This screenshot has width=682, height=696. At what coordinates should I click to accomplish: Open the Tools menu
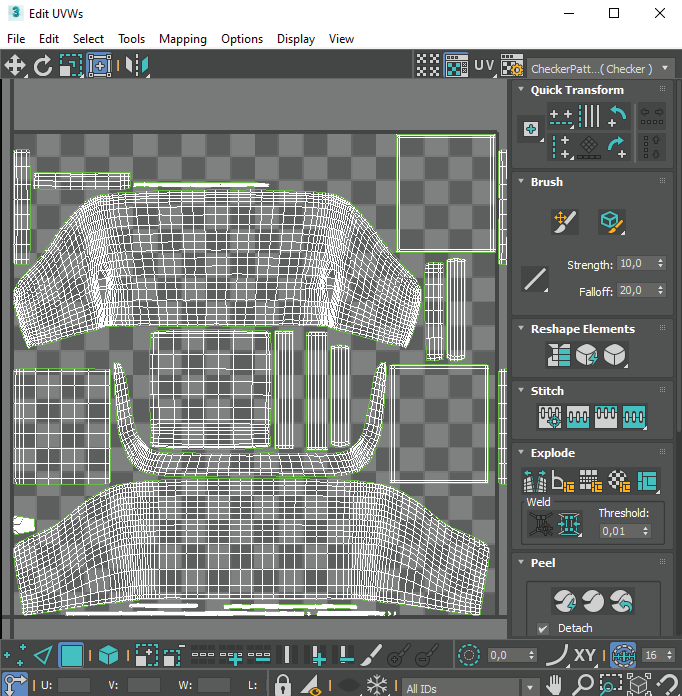tap(131, 39)
